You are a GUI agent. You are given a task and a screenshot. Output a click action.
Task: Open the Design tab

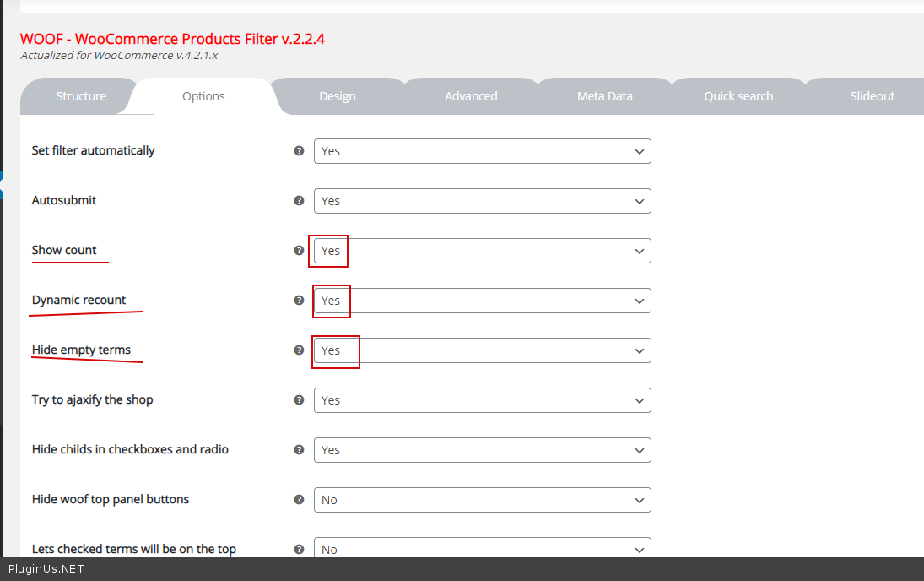[338, 96]
